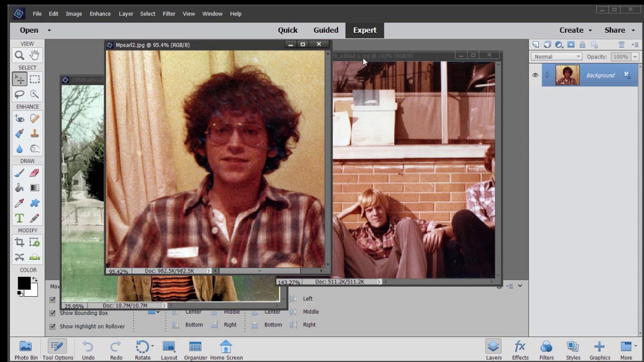Open the Photo Bin
Viewport: 644px width, 362px height.
click(x=26, y=350)
